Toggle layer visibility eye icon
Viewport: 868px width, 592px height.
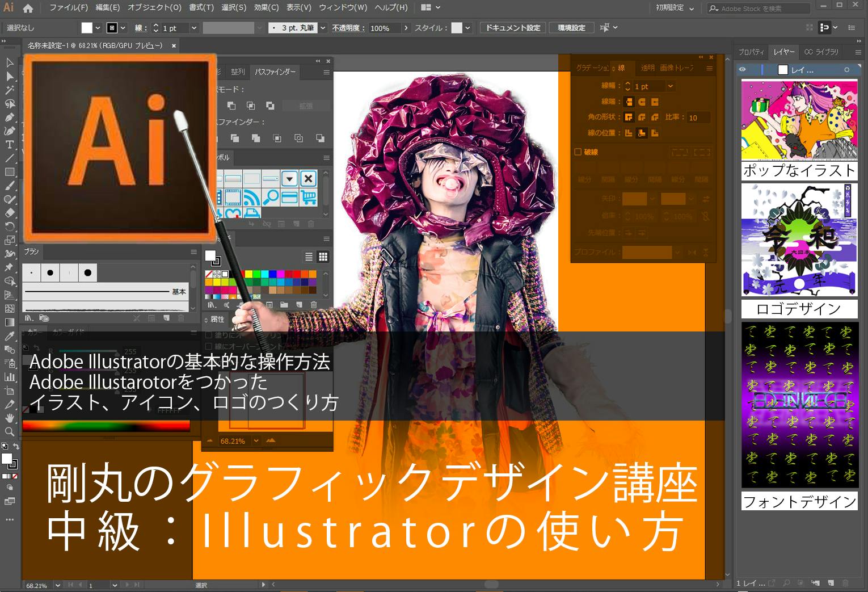point(743,70)
